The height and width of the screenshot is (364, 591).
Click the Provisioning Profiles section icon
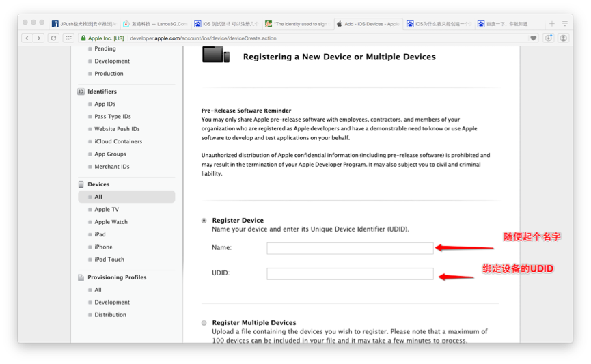pyautogui.click(x=81, y=277)
